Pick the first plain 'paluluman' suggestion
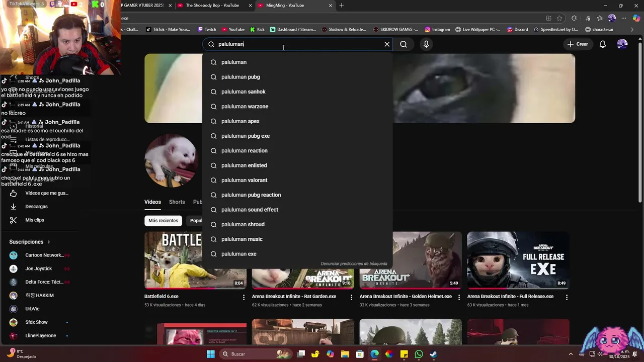 (297, 62)
